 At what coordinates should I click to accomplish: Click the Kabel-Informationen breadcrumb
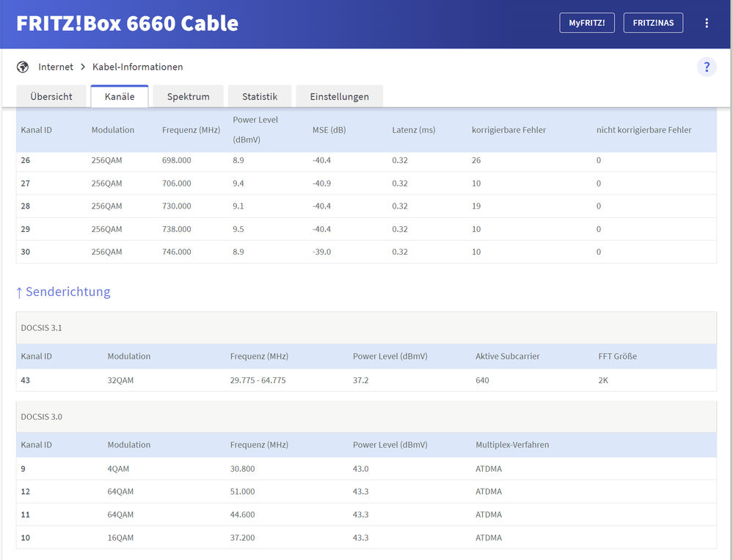click(137, 67)
